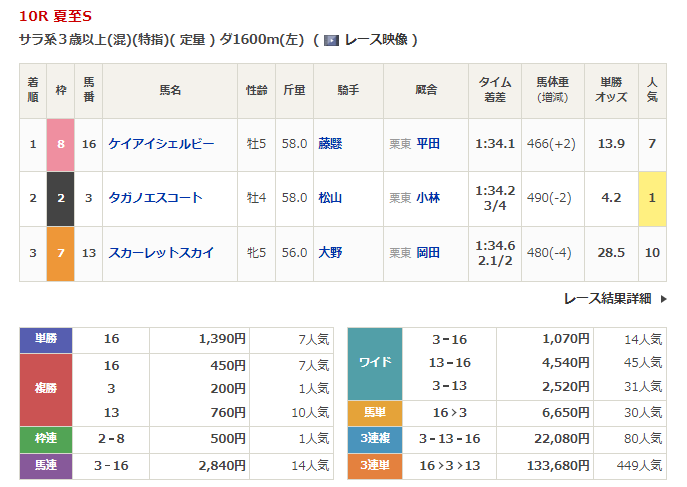This screenshot has height=487, width=687.
Task: Open trainer 小林 profile
Action: (428, 198)
